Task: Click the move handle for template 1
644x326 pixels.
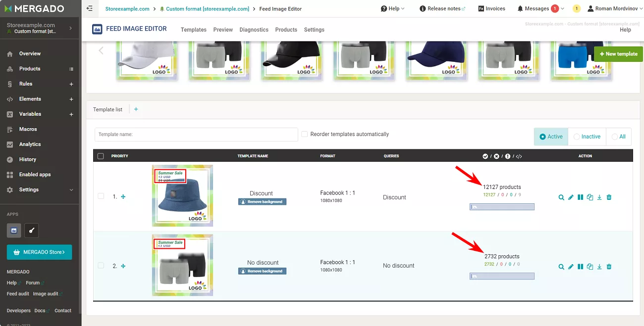Action: click(123, 196)
